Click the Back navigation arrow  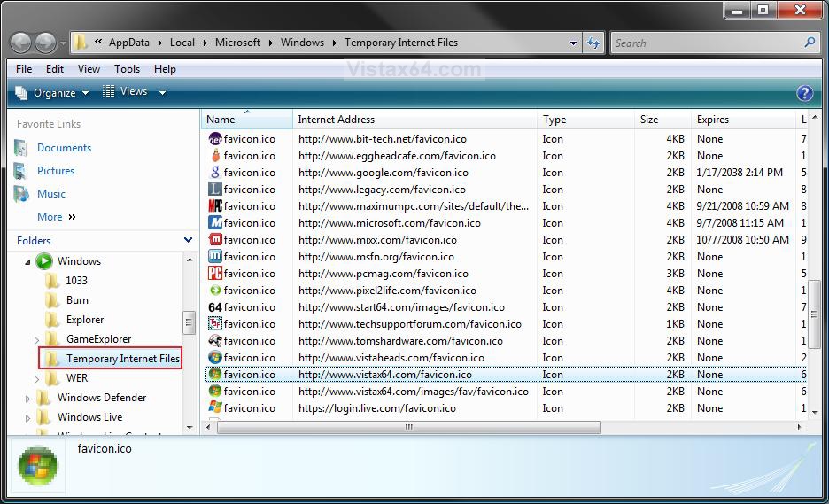21,43
